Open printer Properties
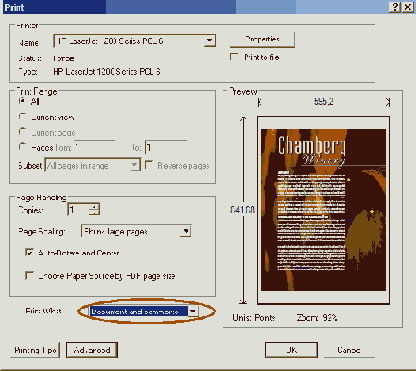This screenshot has height=371, width=416. [262, 39]
